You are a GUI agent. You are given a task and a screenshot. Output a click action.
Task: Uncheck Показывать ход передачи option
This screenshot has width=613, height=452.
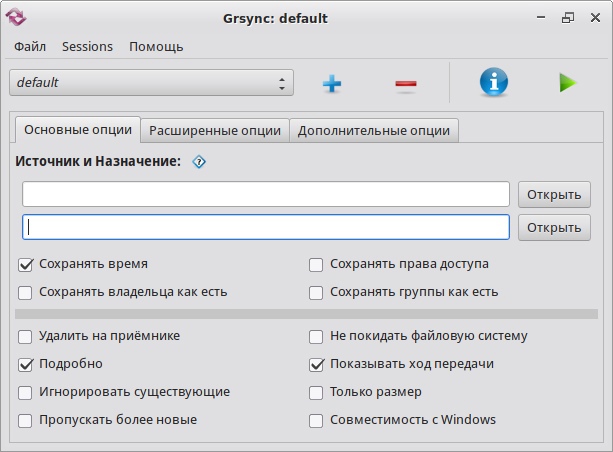pyautogui.click(x=316, y=364)
